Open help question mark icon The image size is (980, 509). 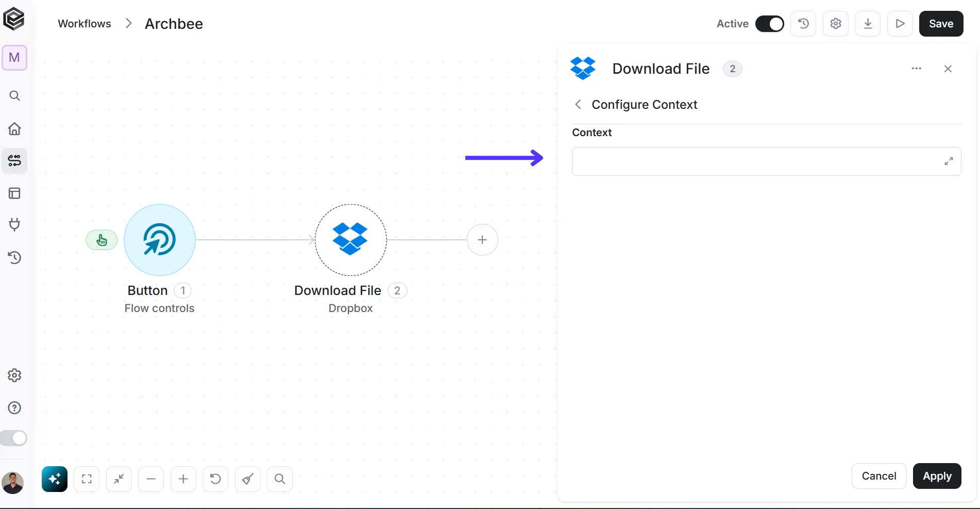tap(14, 408)
